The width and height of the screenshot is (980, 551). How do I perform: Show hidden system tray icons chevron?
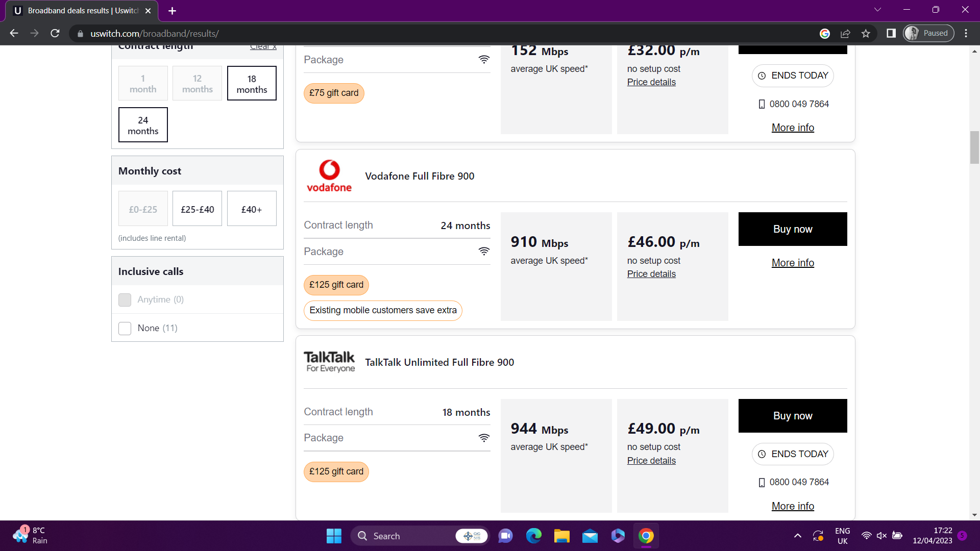click(797, 536)
